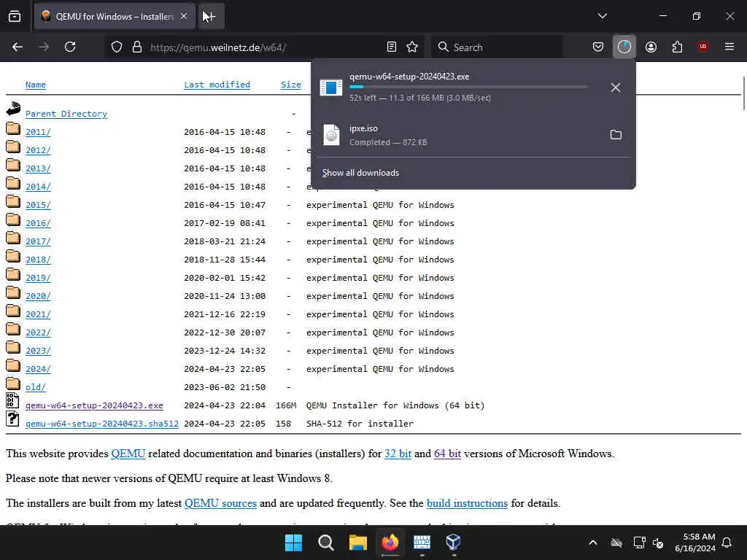Screen dimensions: 747x560
Task: Click the binary file icon beside qemu-w64-setup-20240423.exe
Action: click(x=12, y=400)
